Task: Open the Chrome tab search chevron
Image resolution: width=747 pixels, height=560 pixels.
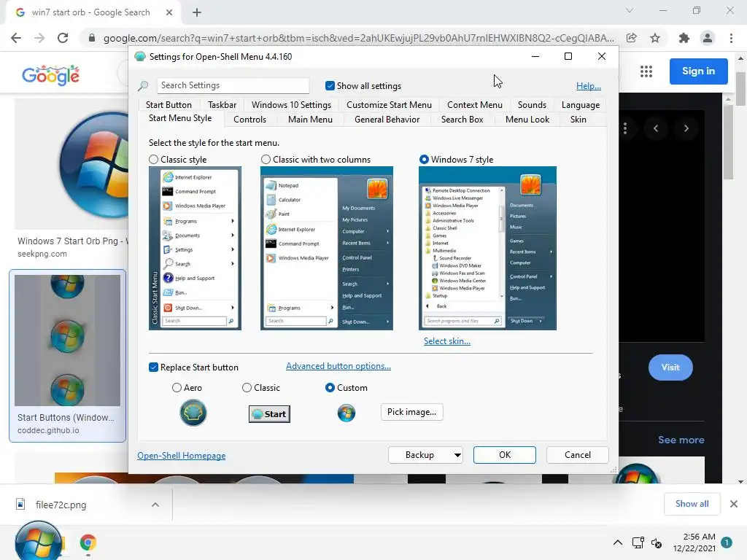Action: [630, 10]
